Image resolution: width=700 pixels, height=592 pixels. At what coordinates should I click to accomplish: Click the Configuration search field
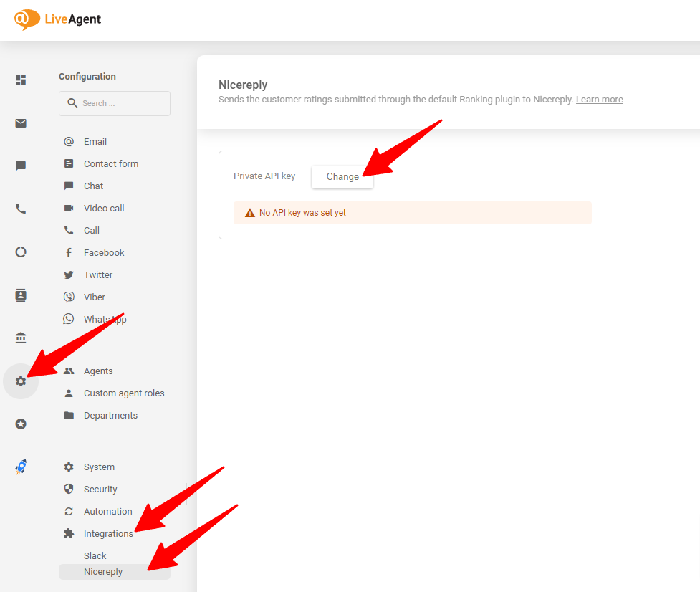(x=114, y=103)
